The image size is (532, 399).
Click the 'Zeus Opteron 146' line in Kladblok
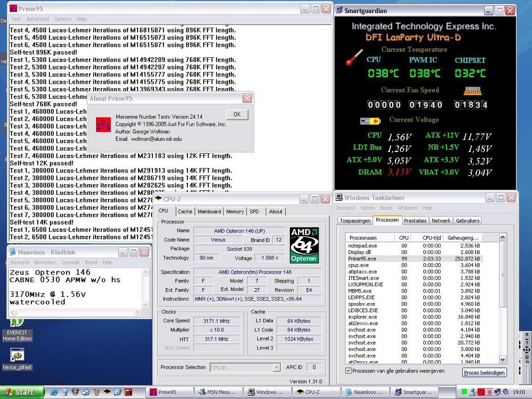pyautogui.click(x=50, y=272)
